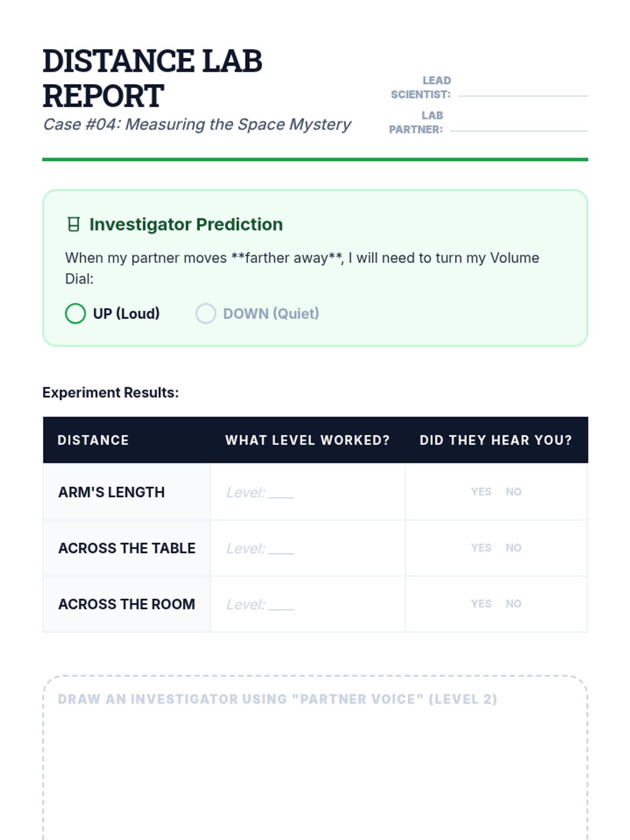Choose NO for Across the Table row
Screen dimensions: 630x840
[513, 548]
